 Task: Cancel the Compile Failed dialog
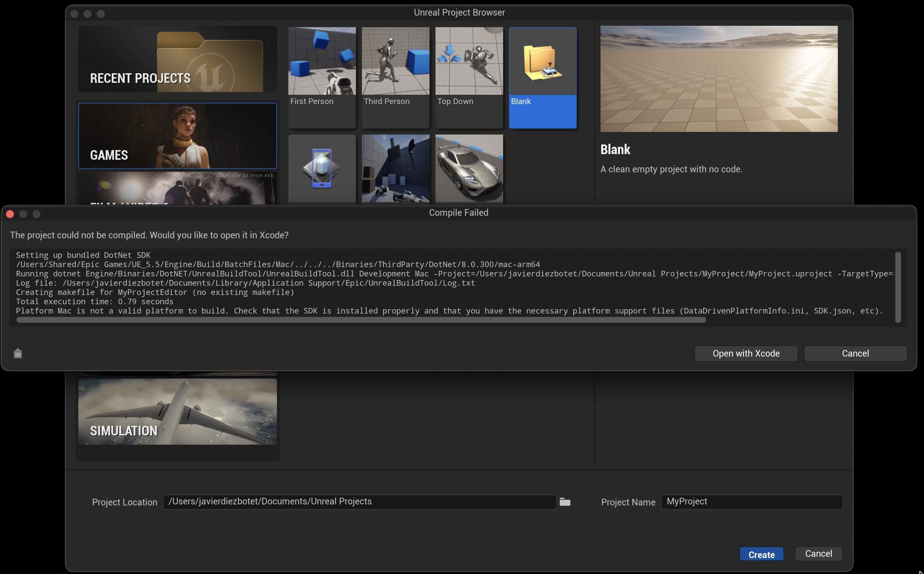(x=855, y=353)
